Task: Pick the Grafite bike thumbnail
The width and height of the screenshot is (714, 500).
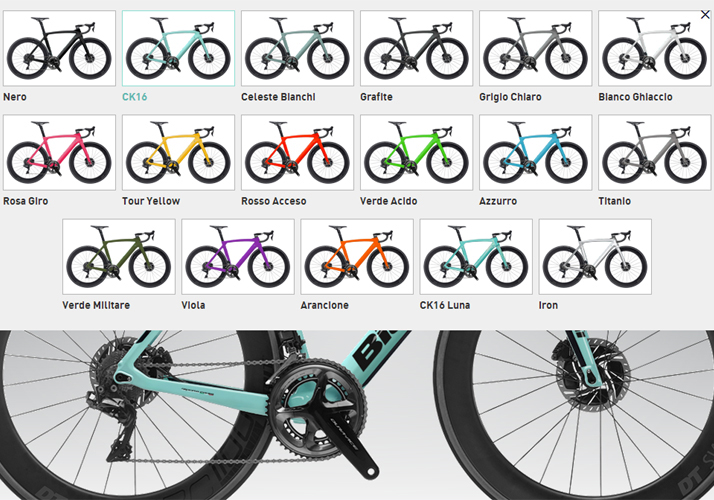Action: point(417,48)
